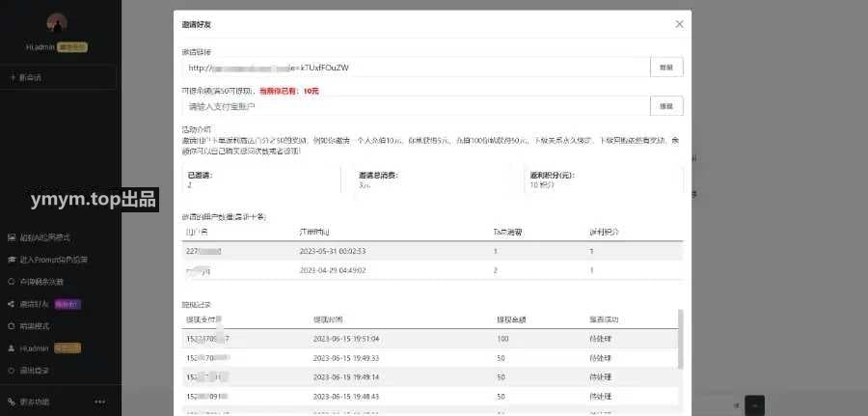The width and height of the screenshot is (868, 416).
Task: Click the 邀请总消费 stat card
Action: pyautogui.click(x=432, y=180)
